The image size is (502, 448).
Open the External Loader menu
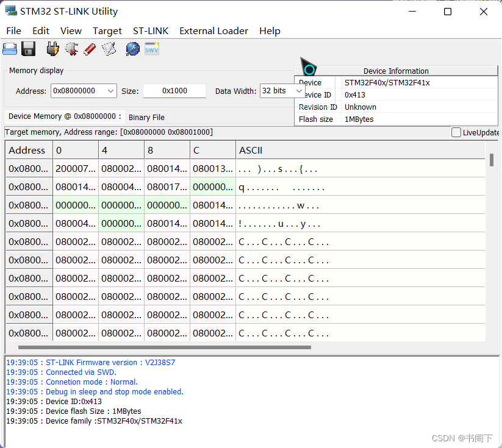pyautogui.click(x=213, y=31)
